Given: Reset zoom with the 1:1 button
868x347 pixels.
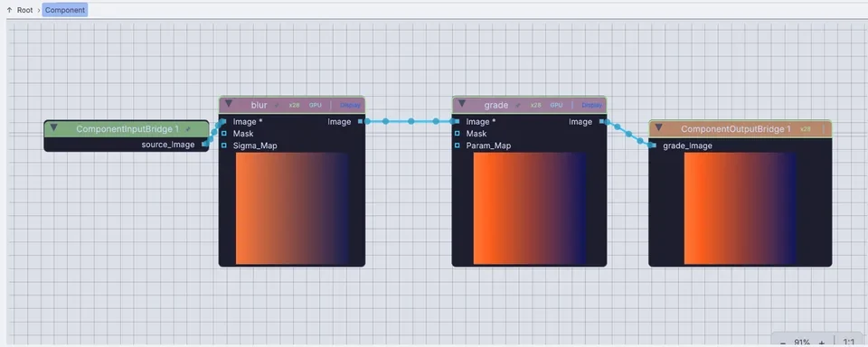Looking at the screenshot, I should click(x=849, y=342).
